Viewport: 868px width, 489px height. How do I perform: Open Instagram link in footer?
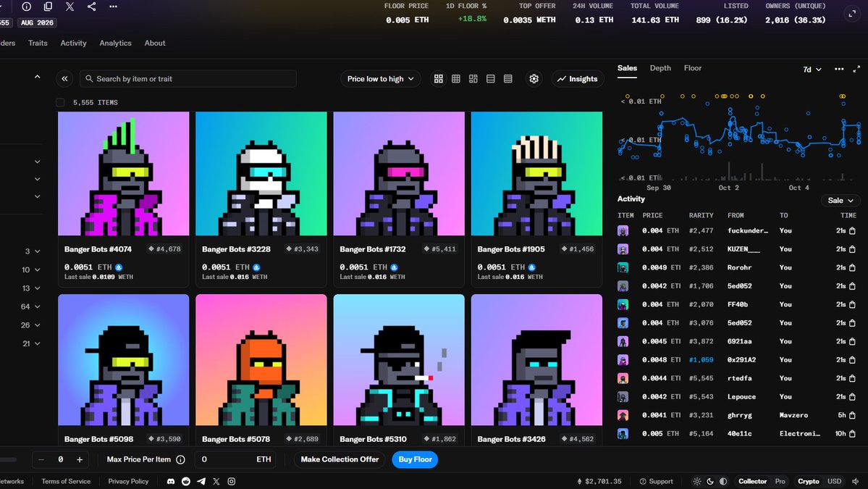(232, 481)
